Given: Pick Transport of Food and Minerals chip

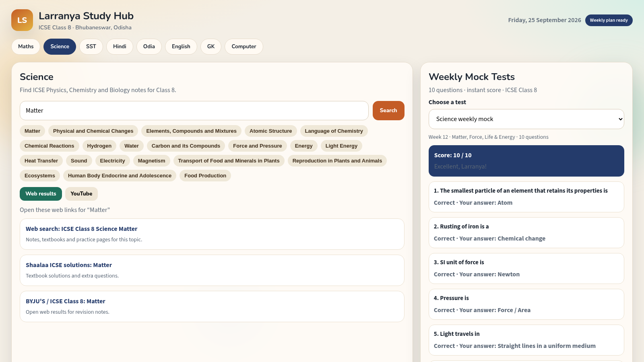Looking at the screenshot, I should (x=229, y=161).
